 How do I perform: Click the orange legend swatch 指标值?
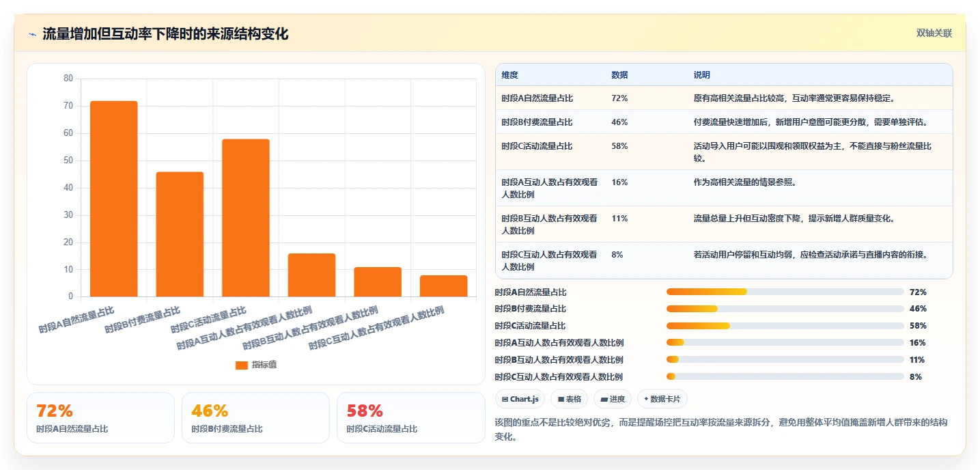242,365
